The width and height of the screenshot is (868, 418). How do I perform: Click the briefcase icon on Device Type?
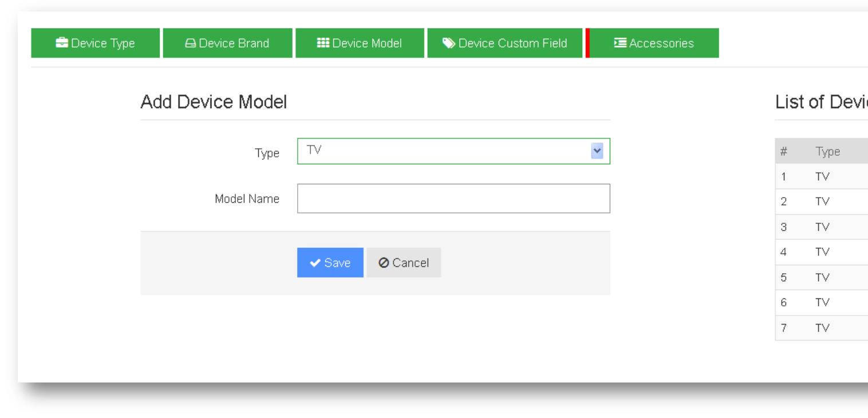point(62,43)
